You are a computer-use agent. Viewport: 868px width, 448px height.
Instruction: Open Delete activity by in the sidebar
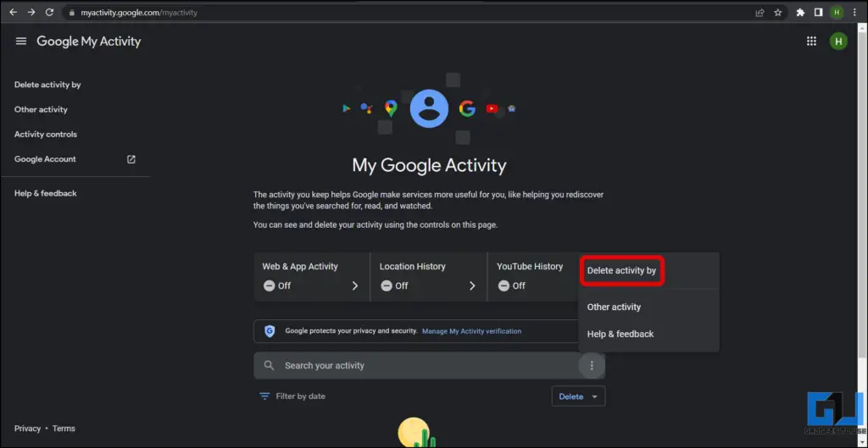click(x=47, y=85)
